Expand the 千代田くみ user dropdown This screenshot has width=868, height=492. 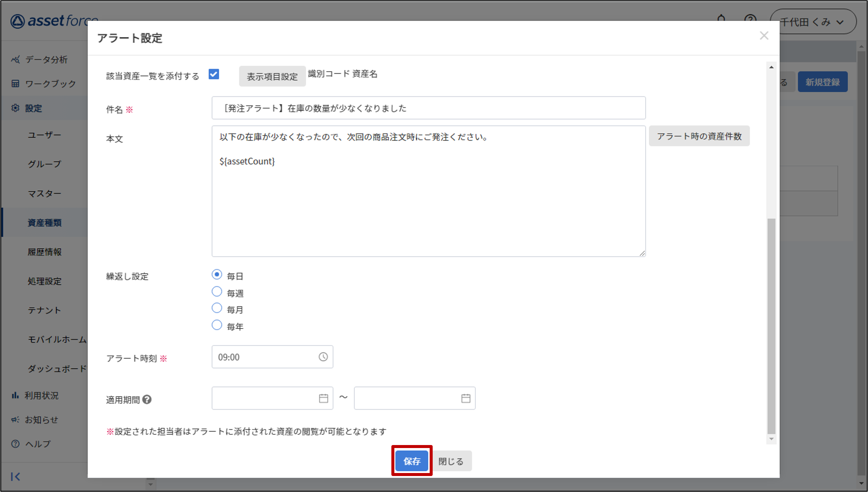(813, 22)
